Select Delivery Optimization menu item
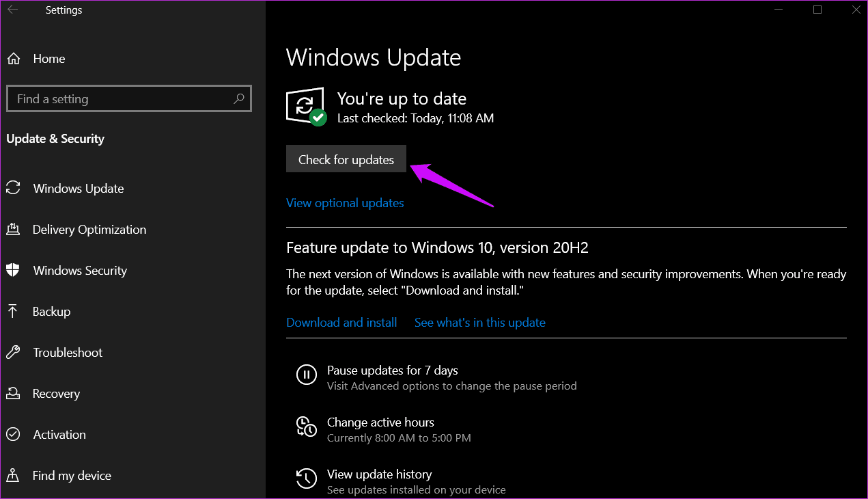This screenshot has width=868, height=499. click(x=89, y=230)
